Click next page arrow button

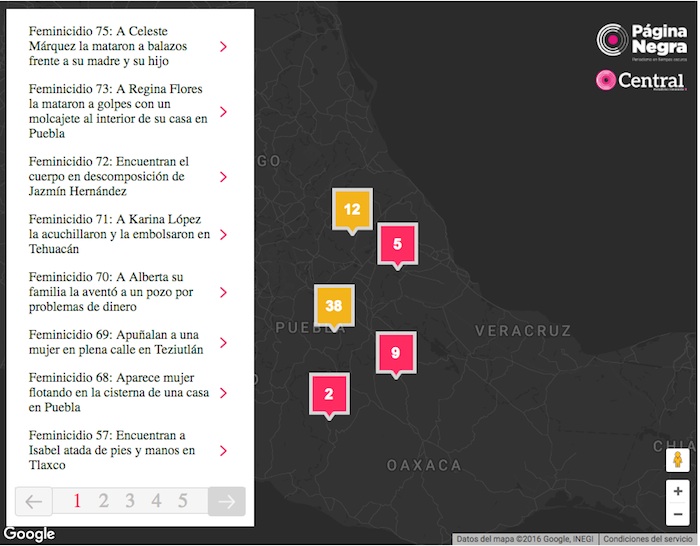click(x=227, y=501)
